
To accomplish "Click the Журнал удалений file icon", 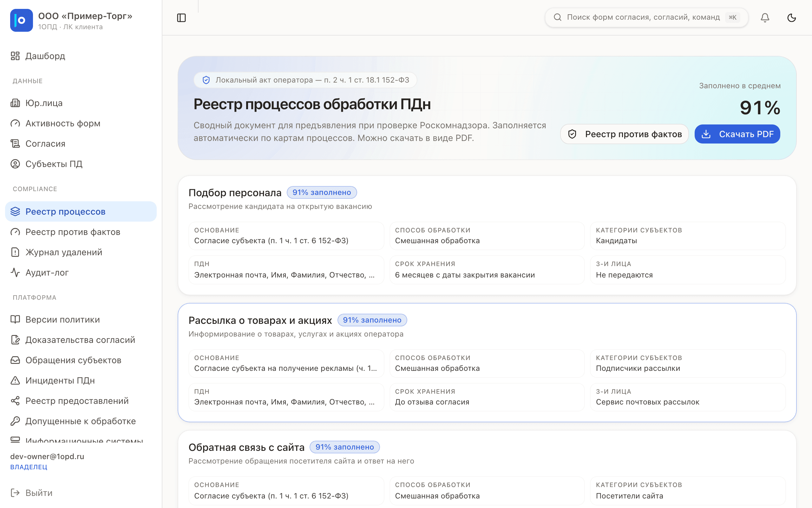I will pos(15,252).
